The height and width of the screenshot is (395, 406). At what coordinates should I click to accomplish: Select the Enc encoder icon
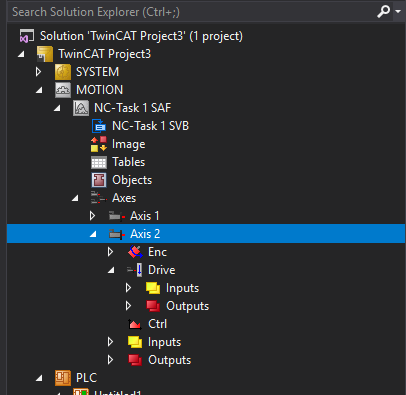(x=135, y=252)
